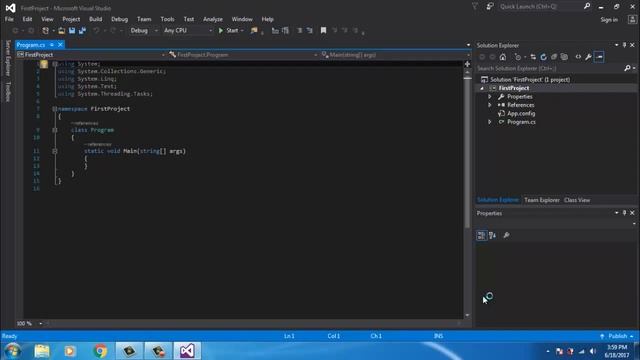Click the Search Solution Explorer field
The image size is (640, 360).
click(551, 69)
